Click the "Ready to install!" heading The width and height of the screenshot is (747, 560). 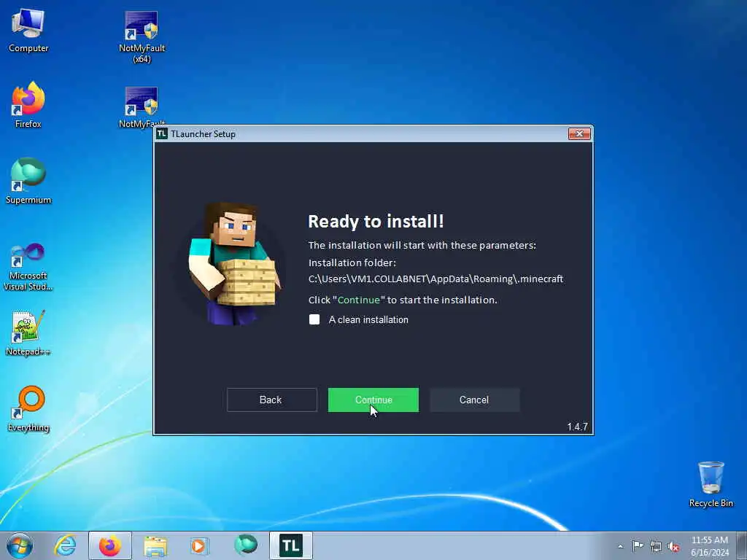(x=376, y=222)
